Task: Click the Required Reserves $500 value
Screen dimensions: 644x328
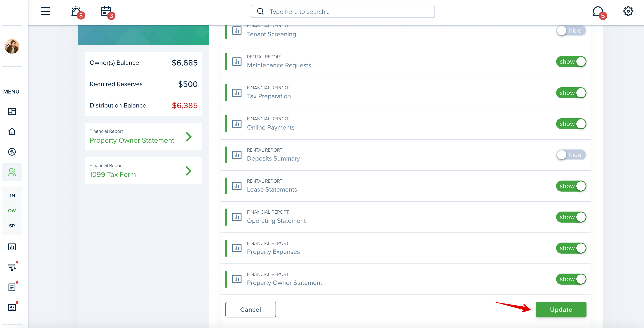Action: (188, 84)
